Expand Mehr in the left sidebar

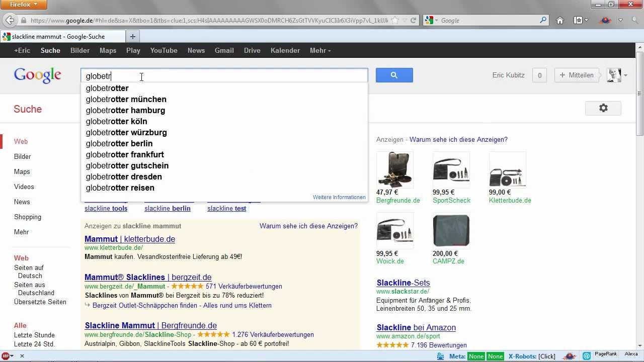tap(22, 232)
